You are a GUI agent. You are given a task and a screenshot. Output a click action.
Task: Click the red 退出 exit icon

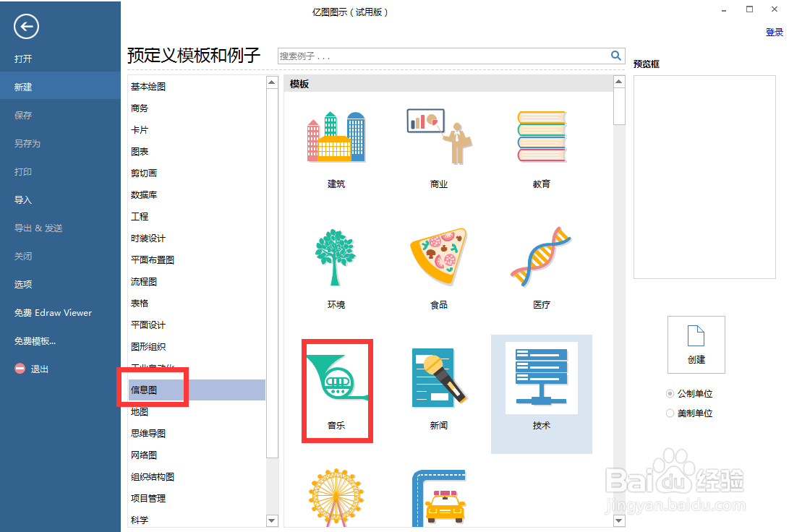20,369
